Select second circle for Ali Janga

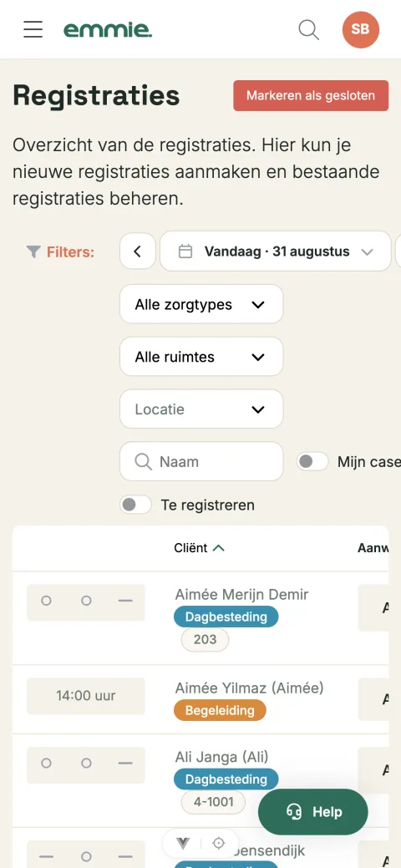86,764
